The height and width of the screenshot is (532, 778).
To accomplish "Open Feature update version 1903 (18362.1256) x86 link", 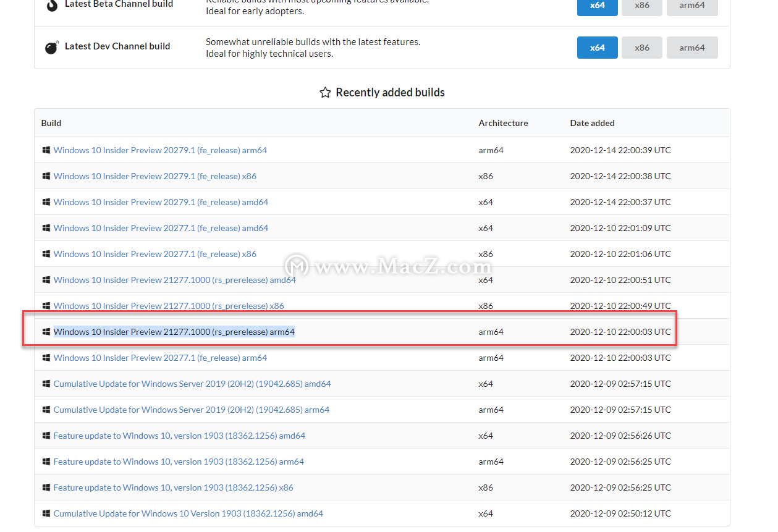I will point(174,488).
